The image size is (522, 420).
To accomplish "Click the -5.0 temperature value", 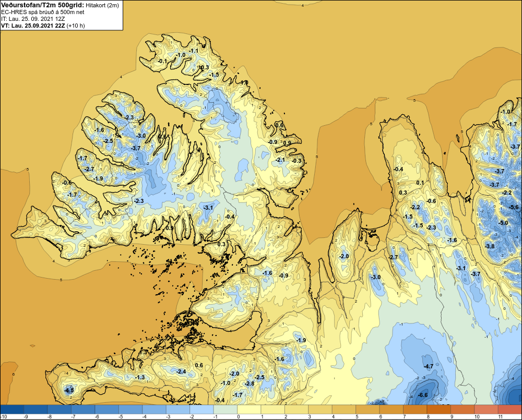I will [x=503, y=223].
